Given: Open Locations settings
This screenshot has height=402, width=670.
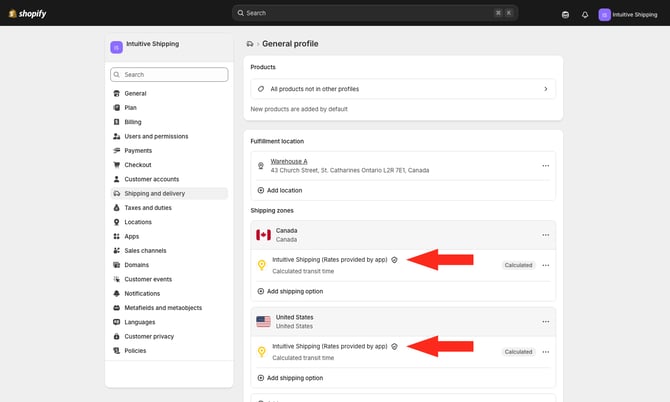Looking at the screenshot, I should tap(138, 222).
